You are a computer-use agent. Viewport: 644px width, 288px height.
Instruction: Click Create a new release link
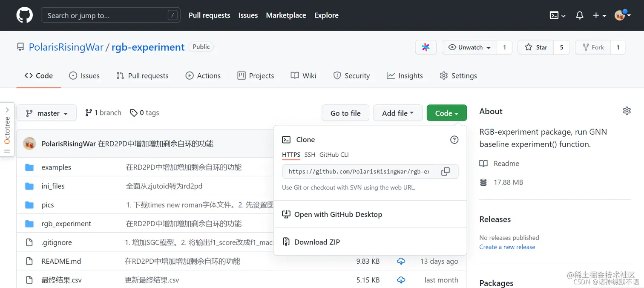coord(507,247)
